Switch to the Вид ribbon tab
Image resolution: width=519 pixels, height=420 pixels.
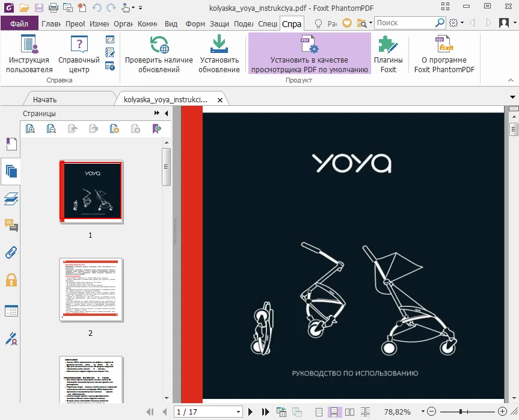pos(171,24)
